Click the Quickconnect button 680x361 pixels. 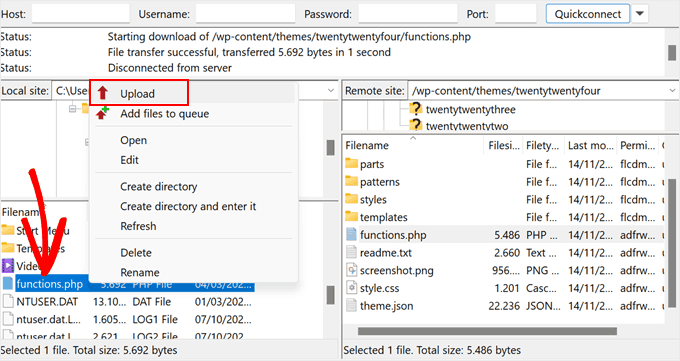click(x=588, y=14)
